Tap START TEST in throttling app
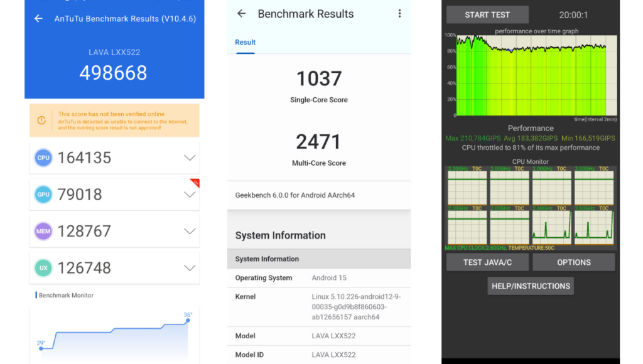This screenshot has height=364, width=643. pos(487,15)
